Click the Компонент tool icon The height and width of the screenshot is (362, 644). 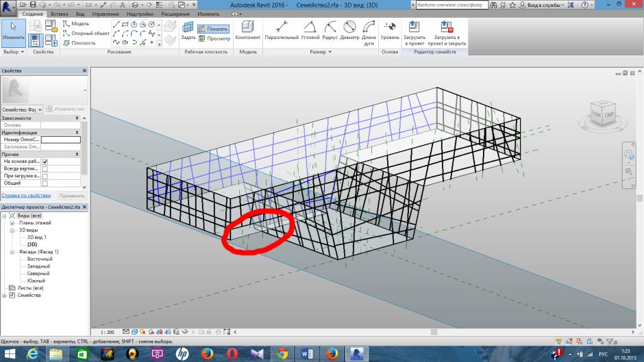tap(247, 30)
